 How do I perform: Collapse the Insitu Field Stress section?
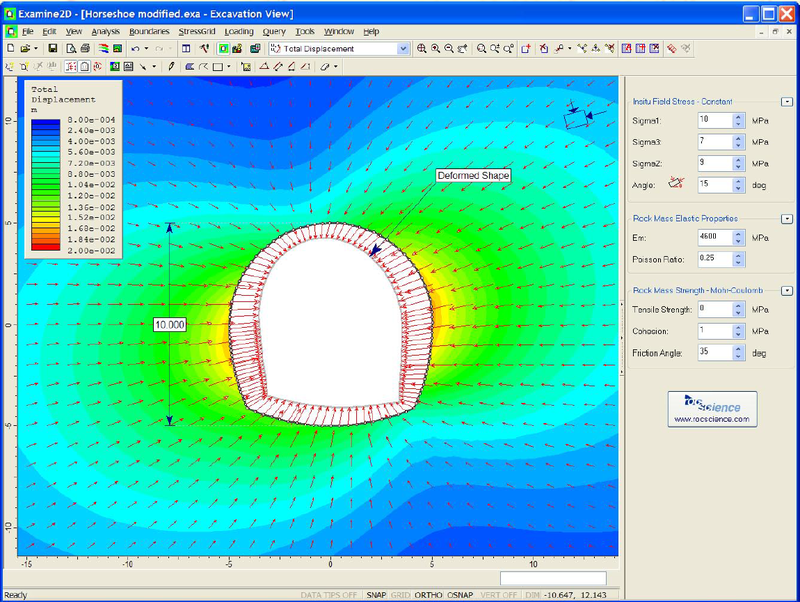click(786, 102)
